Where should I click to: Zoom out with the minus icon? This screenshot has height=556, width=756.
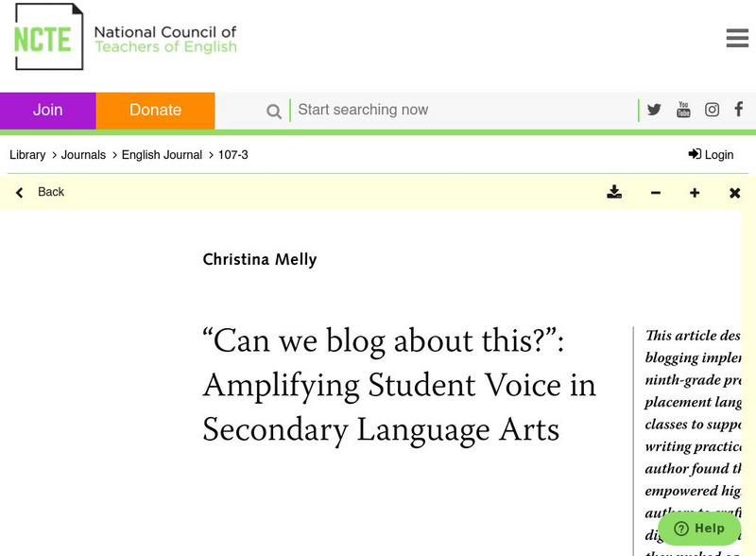click(x=656, y=193)
